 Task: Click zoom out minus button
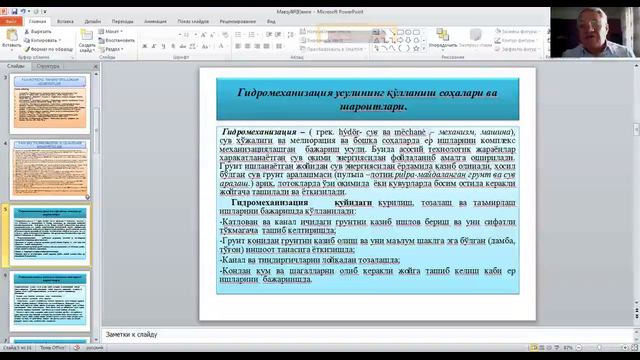[579, 348]
